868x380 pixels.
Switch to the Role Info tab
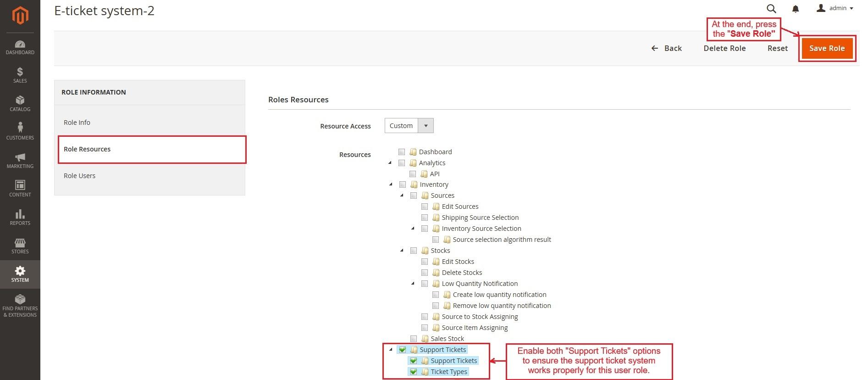coord(77,123)
